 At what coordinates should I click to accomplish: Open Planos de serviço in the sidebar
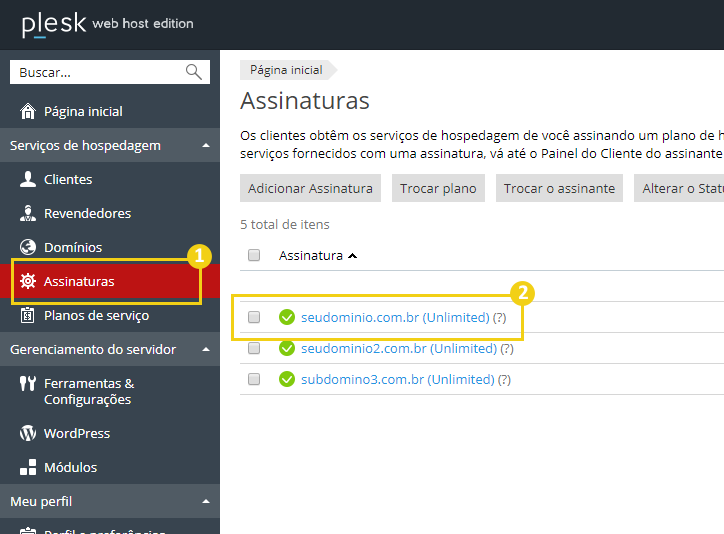pos(110,315)
